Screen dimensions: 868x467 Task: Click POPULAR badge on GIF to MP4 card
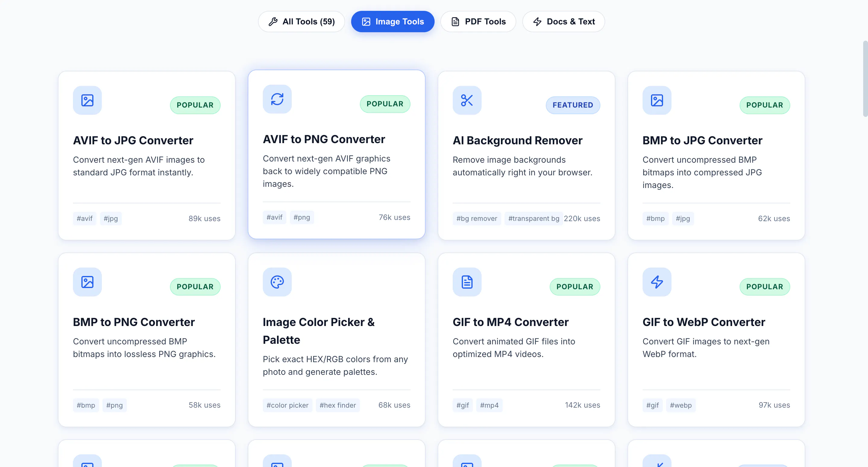[x=575, y=287]
